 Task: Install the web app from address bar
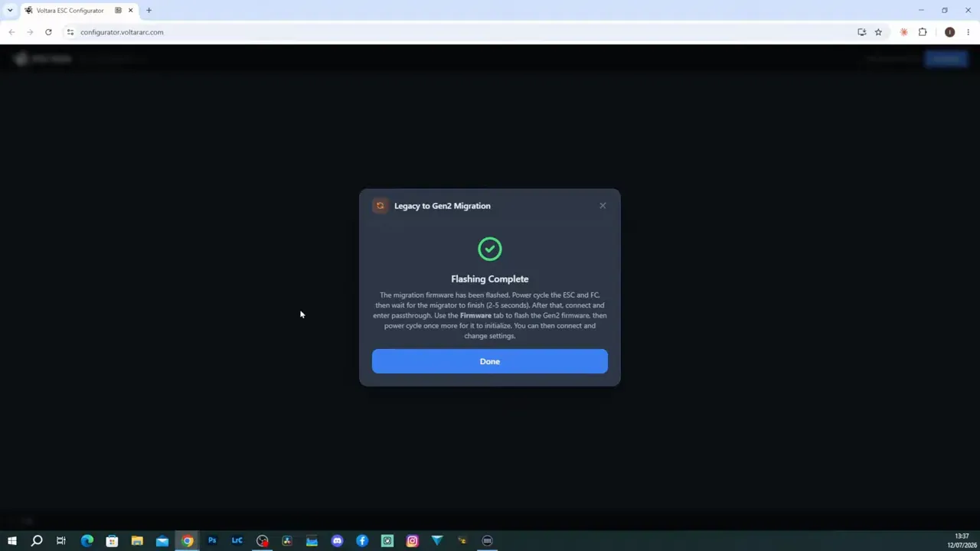[x=861, y=32]
